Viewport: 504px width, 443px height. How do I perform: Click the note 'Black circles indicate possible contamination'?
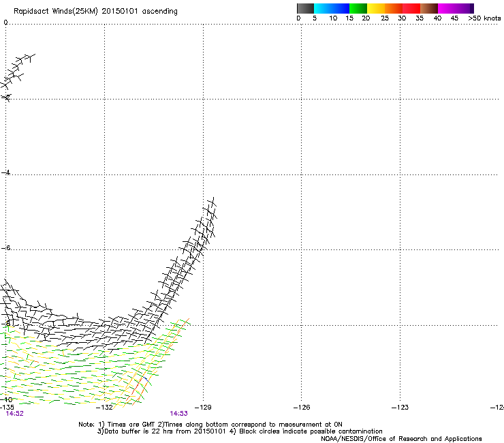point(311,431)
